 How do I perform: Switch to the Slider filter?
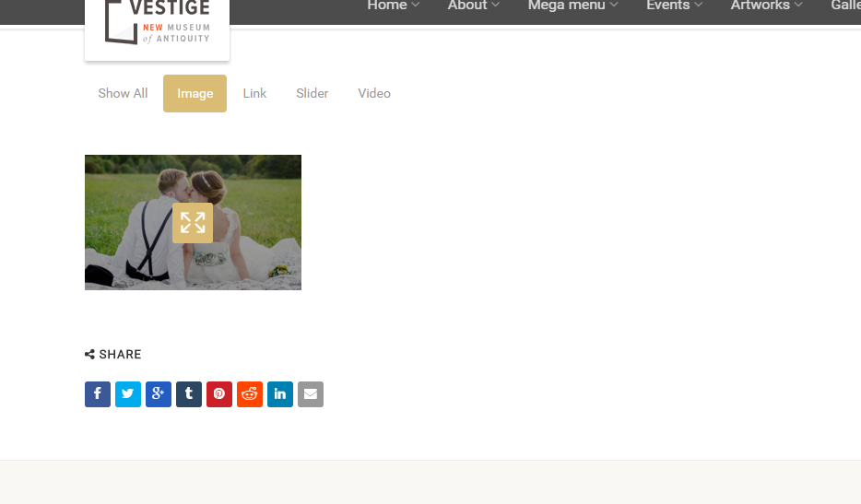[x=312, y=93]
